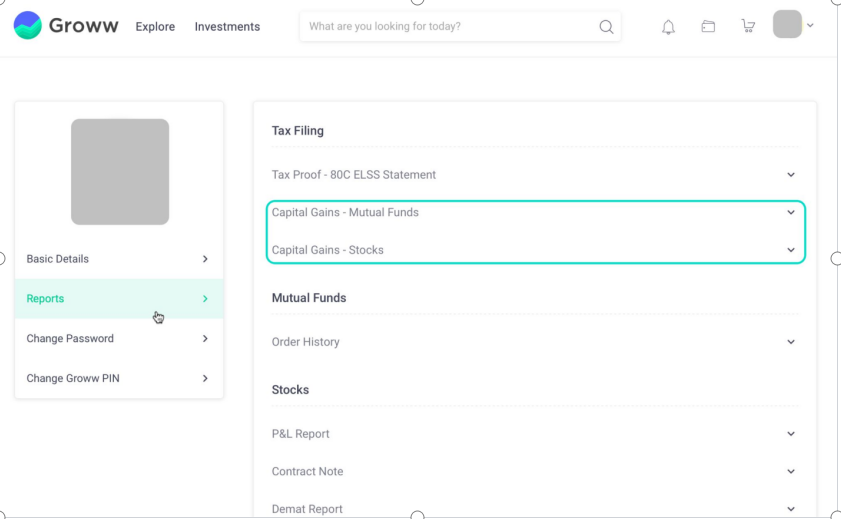The height and width of the screenshot is (519, 841).
Task: Expand Capital Gains - Mutual Funds
Action: [x=535, y=212]
